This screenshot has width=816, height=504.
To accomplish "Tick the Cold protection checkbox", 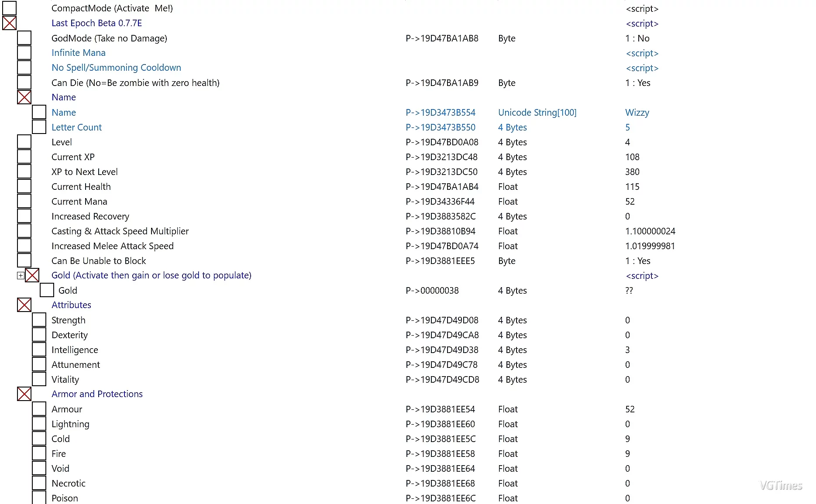I will (39, 439).
